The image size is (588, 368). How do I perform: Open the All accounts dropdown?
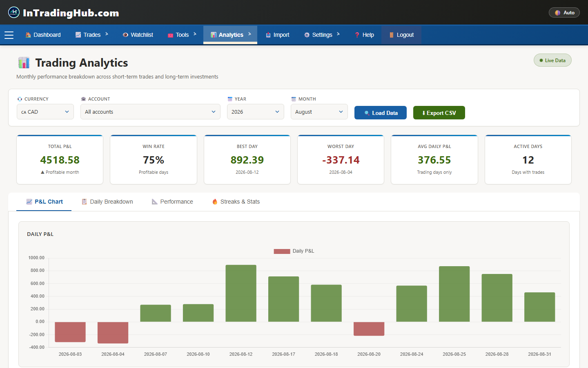(x=150, y=112)
